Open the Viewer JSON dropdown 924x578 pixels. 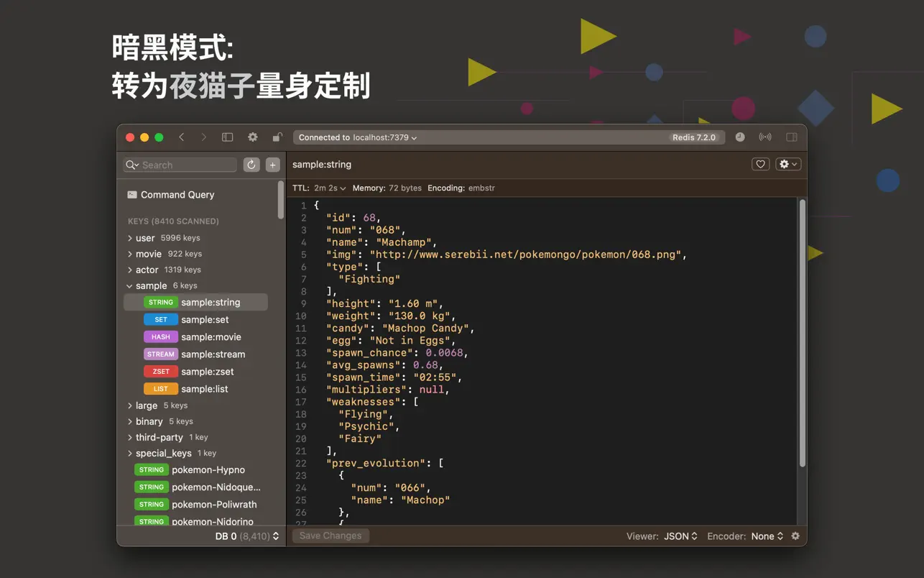[680, 536]
